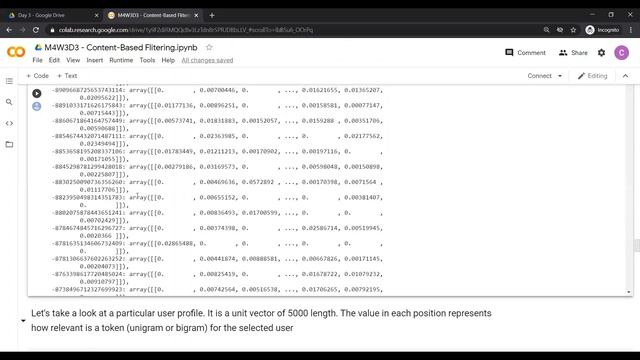Click output row starting -8909668725653743114
640x360 pixels.
coord(217,94)
